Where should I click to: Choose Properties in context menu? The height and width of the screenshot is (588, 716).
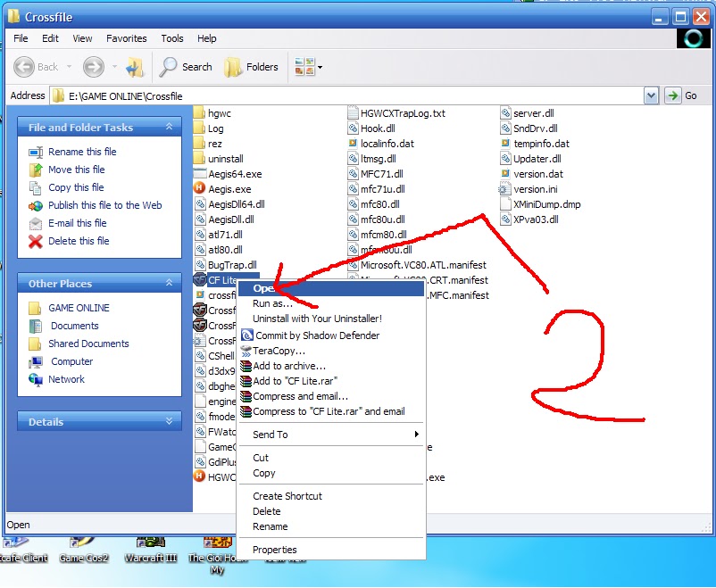pos(332,550)
